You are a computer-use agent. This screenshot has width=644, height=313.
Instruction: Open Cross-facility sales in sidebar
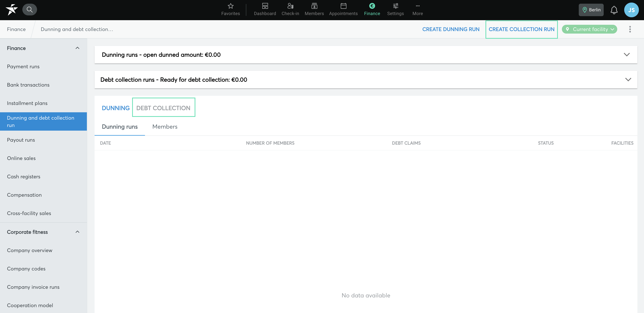coord(43,213)
